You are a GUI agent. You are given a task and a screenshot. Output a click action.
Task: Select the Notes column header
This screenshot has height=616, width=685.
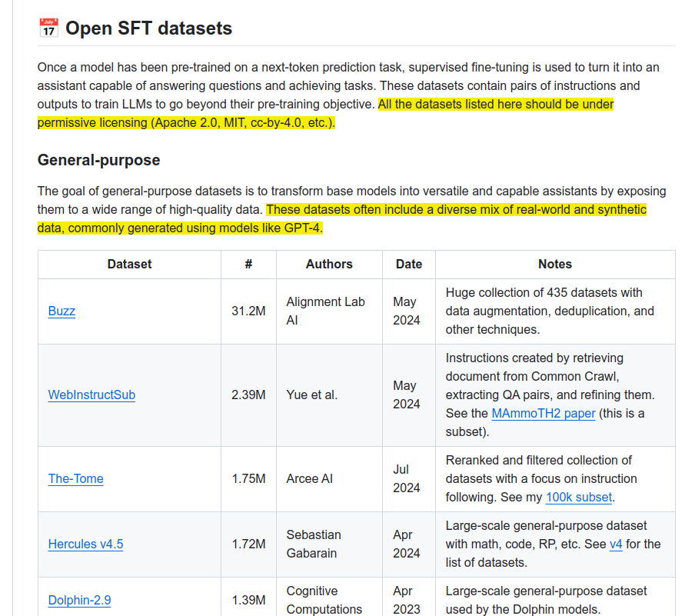(x=554, y=264)
